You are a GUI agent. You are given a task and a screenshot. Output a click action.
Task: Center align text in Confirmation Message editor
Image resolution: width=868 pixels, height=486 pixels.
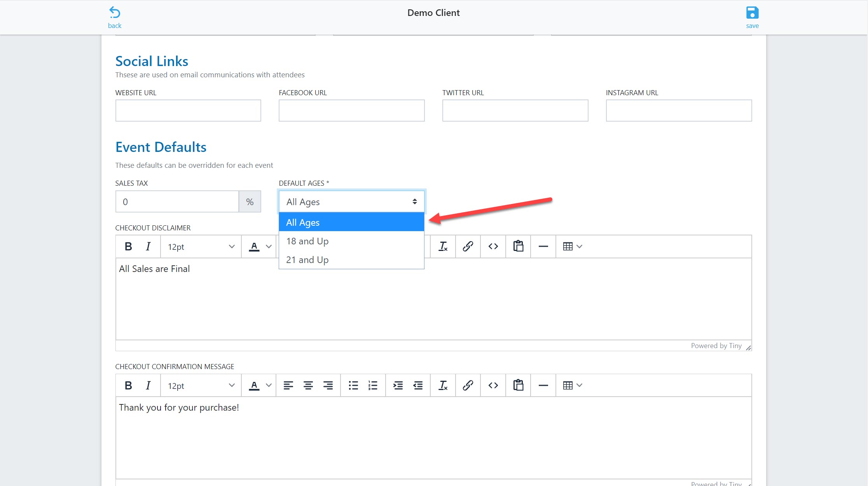pyautogui.click(x=308, y=385)
